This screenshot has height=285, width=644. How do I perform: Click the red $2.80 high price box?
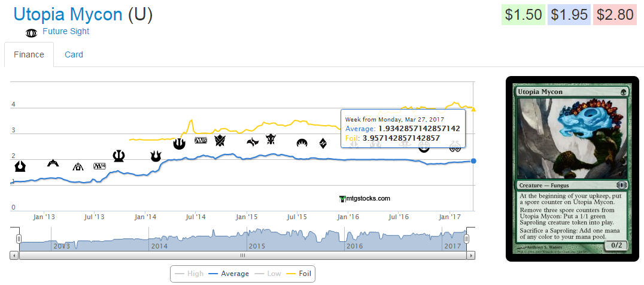[615, 15]
